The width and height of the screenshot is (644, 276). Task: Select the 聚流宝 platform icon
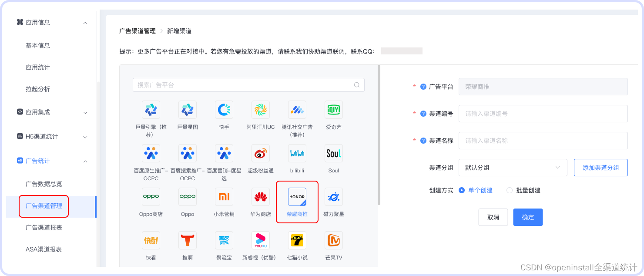click(224, 240)
